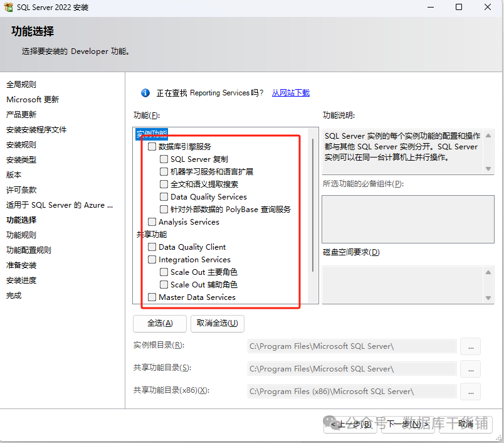Check the 数据库引擎服务 checkbox

click(152, 147)
